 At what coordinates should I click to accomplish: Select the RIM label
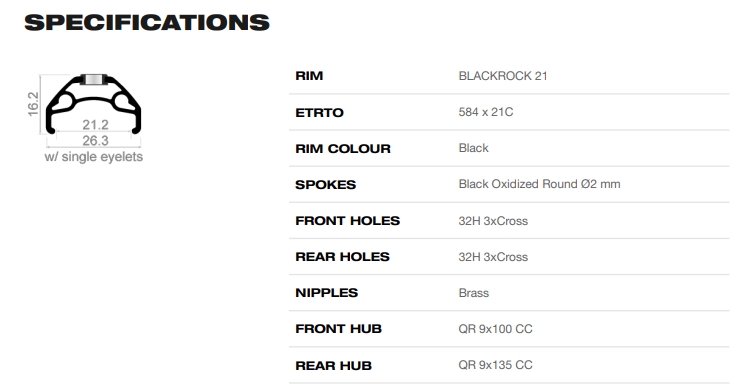309,76
